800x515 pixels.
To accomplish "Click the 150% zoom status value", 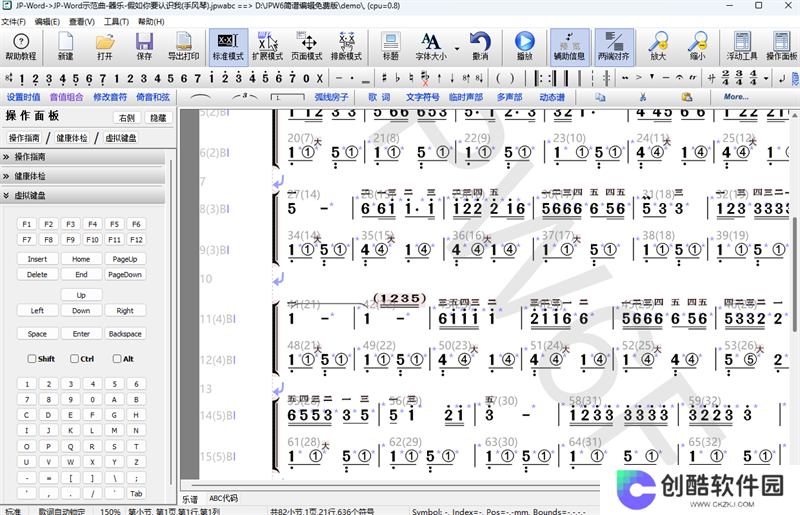I will pos(110,511).
